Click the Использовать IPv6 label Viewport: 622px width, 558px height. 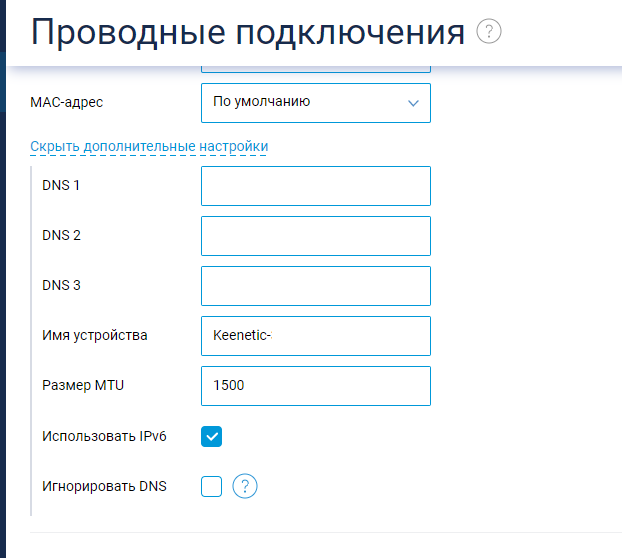pos(105,436)
